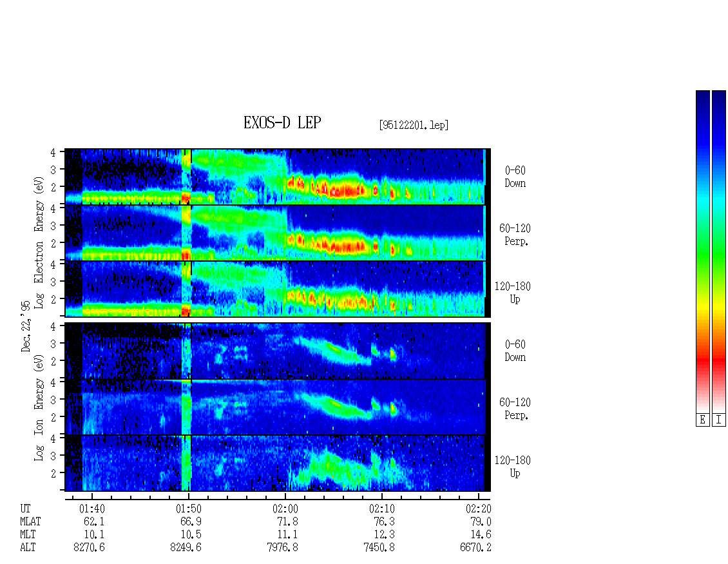The height and width of the screenshot is (564, 728).
Task: Click the 01:40 UT time value
Action: click(92, 509)
